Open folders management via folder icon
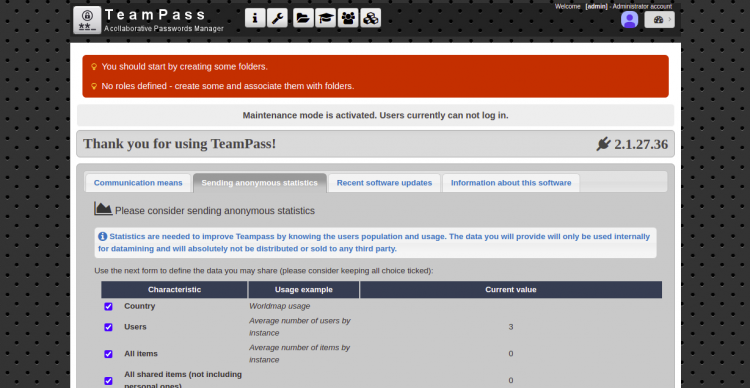 (x=303, y=18)
